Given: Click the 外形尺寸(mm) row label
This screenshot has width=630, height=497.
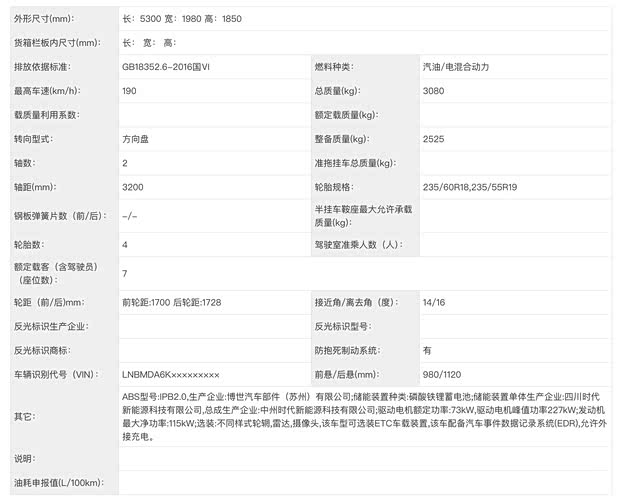Looking at the screenshot, I should [x=49, y=19].
